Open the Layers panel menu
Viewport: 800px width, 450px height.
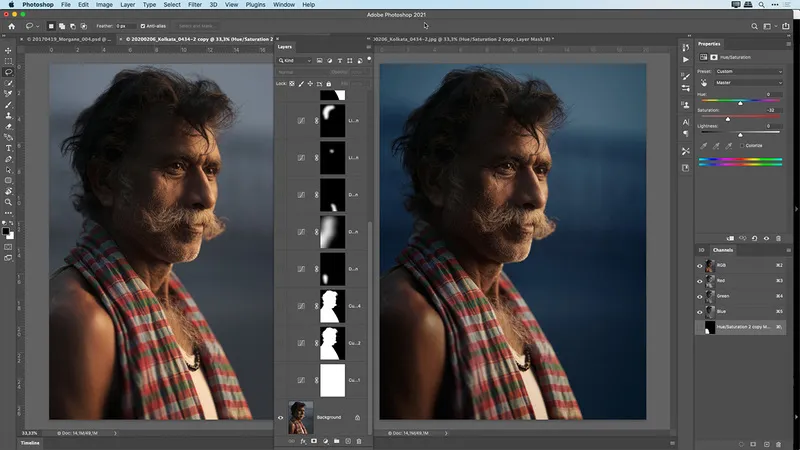pyautogui.click(x=368, y=47)
